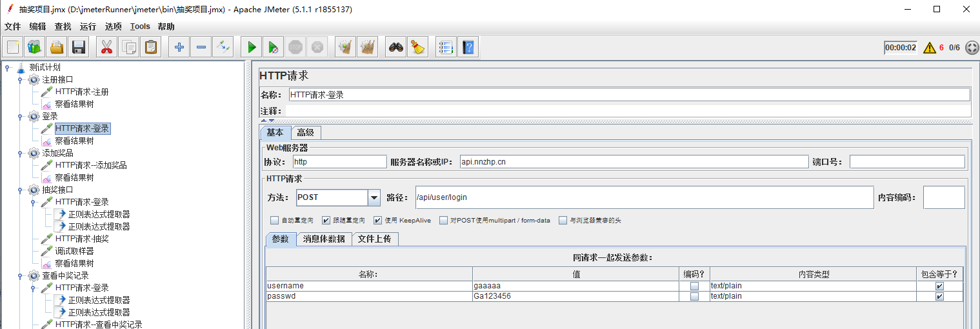Toggle the 使用 KeepAlive checkbox
This screenshot has width=980, height=329.
pos(378,220)
